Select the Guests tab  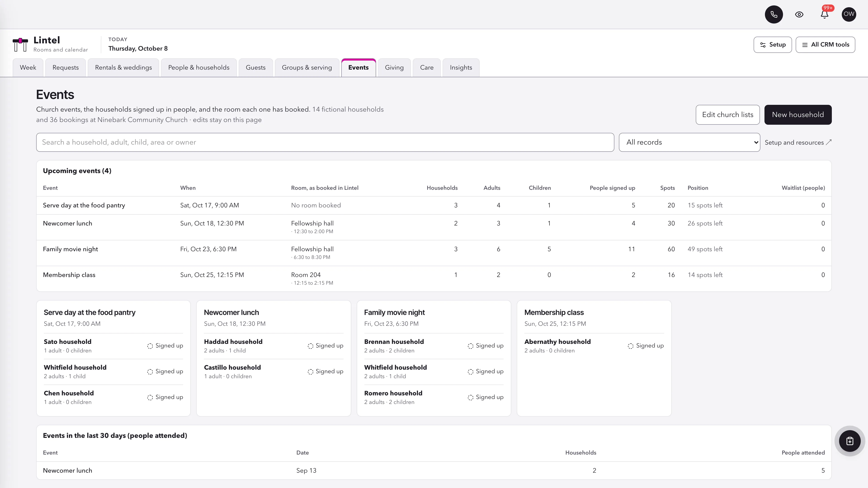[256, 68]
